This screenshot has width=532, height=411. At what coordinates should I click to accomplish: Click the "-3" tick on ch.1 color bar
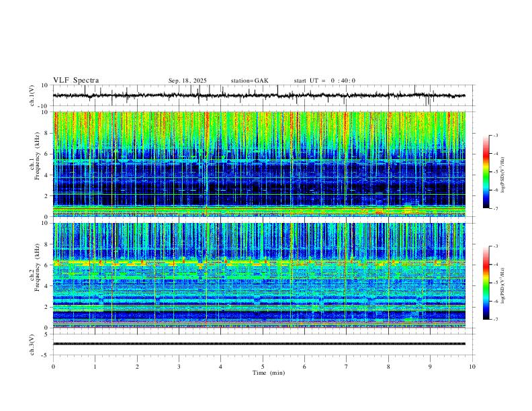tap(495, 135)
